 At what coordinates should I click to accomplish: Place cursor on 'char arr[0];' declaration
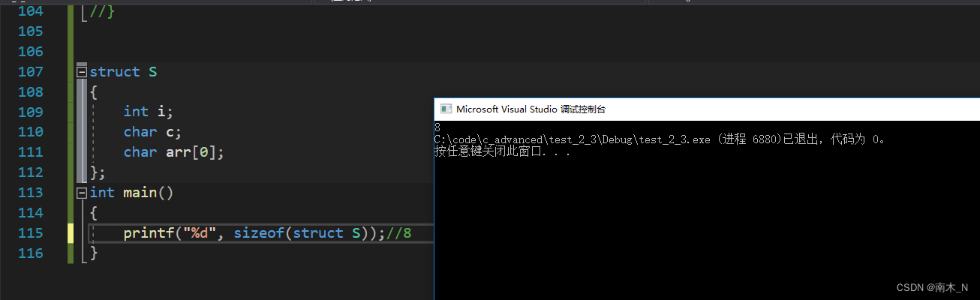click(x=174, y=152)
